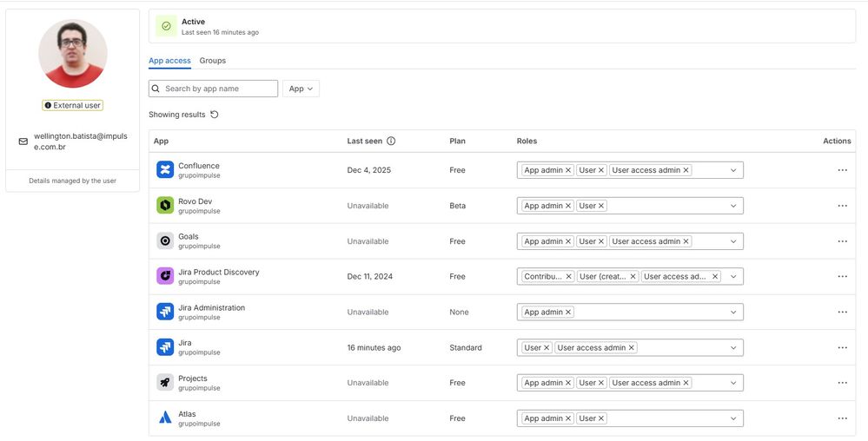Screen dimensions: 868x441
Task: Click the Dec 11, 2024 last seen date
Action: [x=370, y=277]
